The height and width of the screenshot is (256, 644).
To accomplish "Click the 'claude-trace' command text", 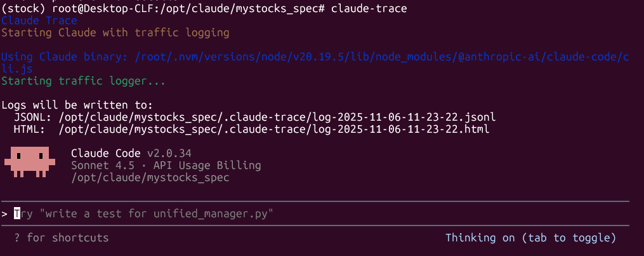I will tap(369, 9).
